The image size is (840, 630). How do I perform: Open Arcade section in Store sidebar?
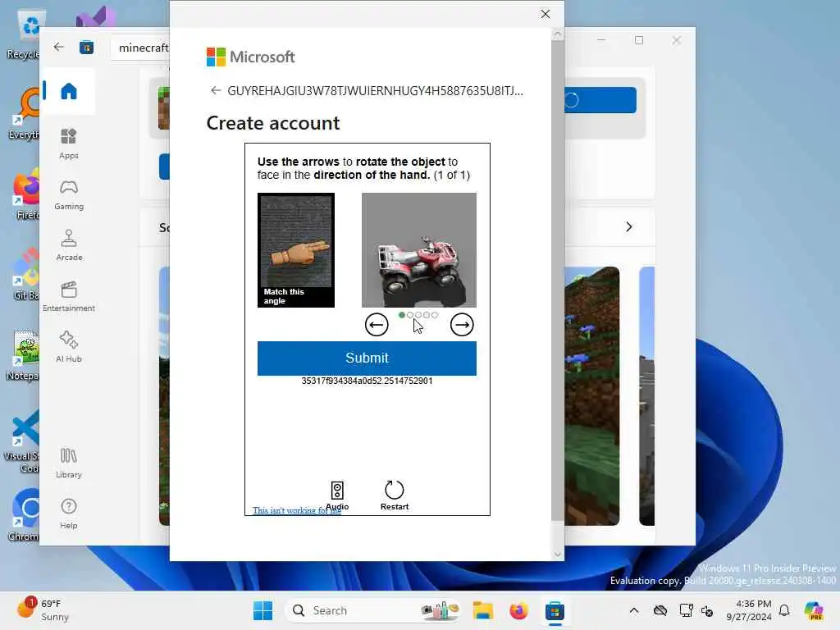click(x=69, y=245)
